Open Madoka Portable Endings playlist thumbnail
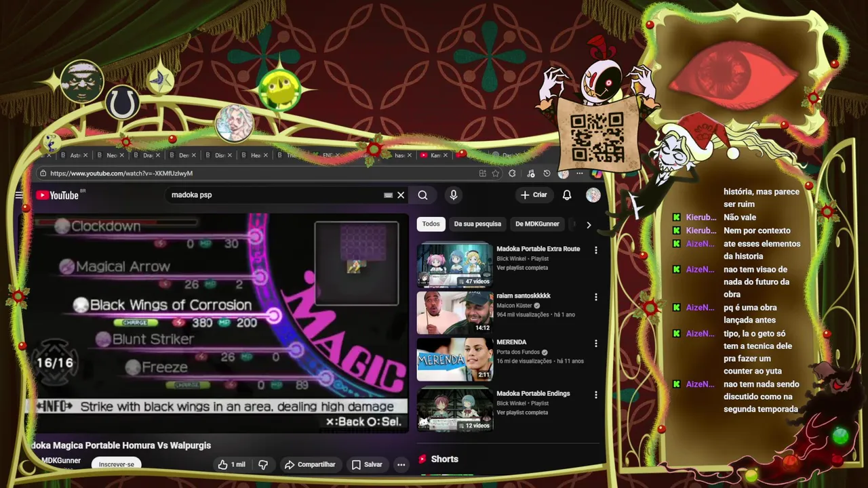The height and width of the screenshot is (488, 868). tap(454, 409)
